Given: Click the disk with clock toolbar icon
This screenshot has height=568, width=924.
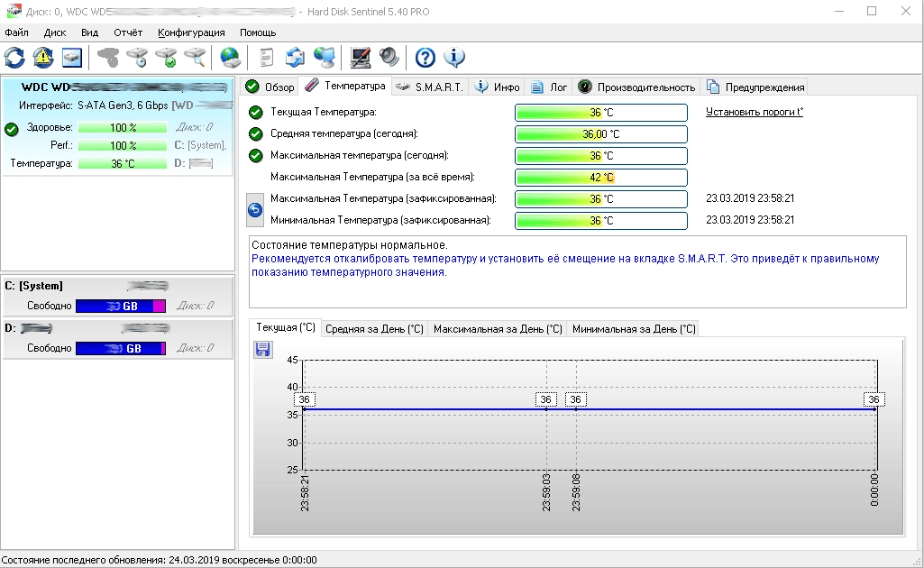Looking at the screenshot, I should click(137, 57).
